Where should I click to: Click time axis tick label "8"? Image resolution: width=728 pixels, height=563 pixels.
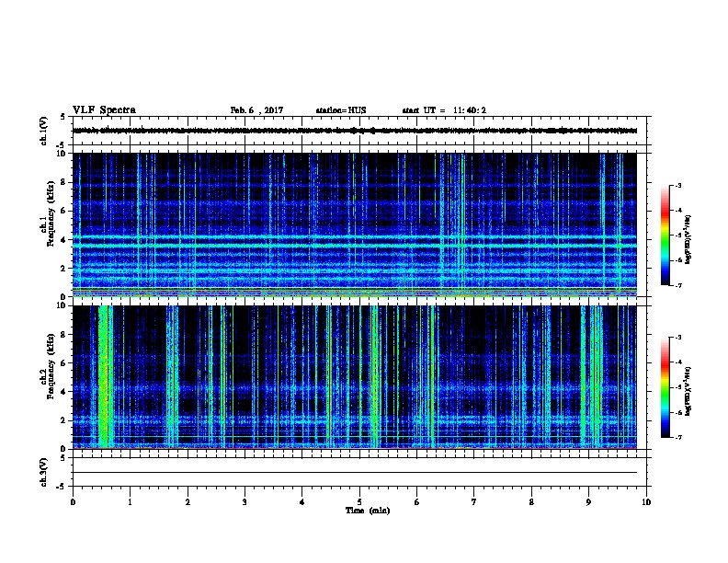tap(531, 501)
